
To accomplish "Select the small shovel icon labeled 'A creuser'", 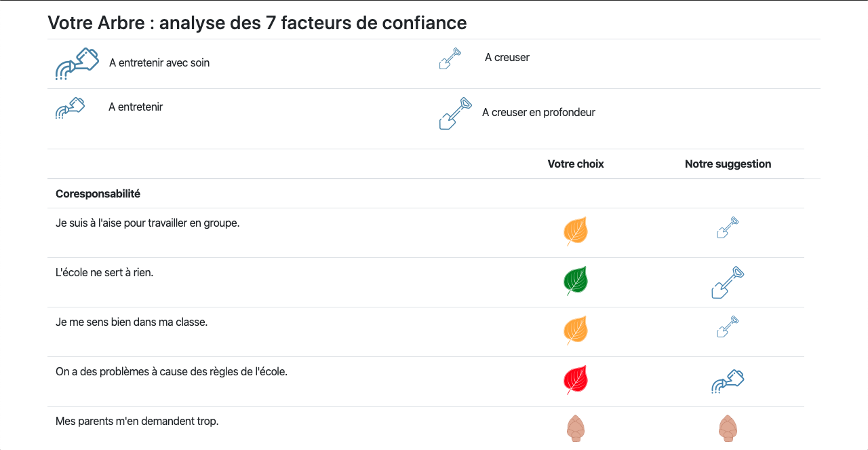I will [x=450, y=58].
